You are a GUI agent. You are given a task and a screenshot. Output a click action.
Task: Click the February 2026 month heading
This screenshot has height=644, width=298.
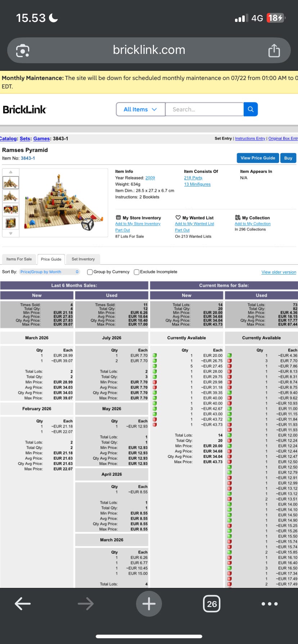37,409
